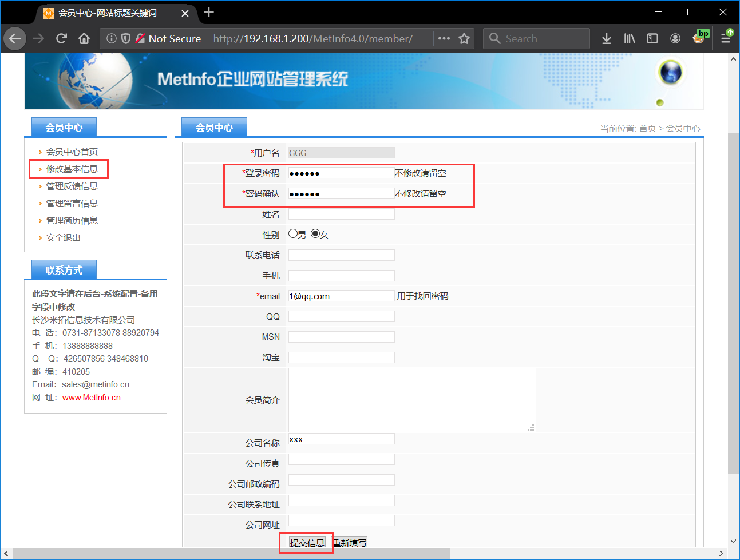Screen dimensions: 740x560
Task: Click the bp extension icon
Action: pyautogui.click(x=700, y=37)
